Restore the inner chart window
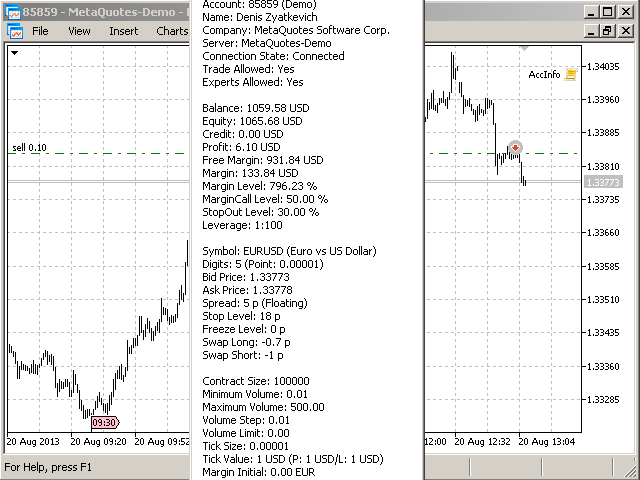This screenshot has height=480, width=640. coord(607,31)
